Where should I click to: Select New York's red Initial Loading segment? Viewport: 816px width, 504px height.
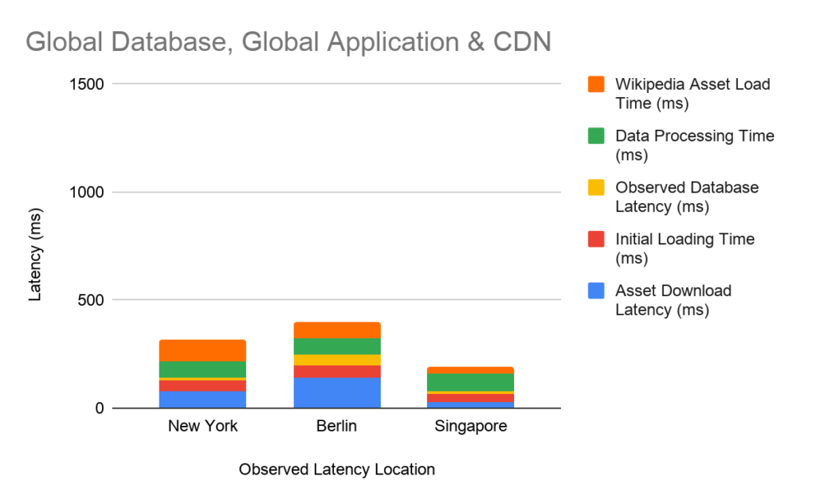(x=202, y=385)
